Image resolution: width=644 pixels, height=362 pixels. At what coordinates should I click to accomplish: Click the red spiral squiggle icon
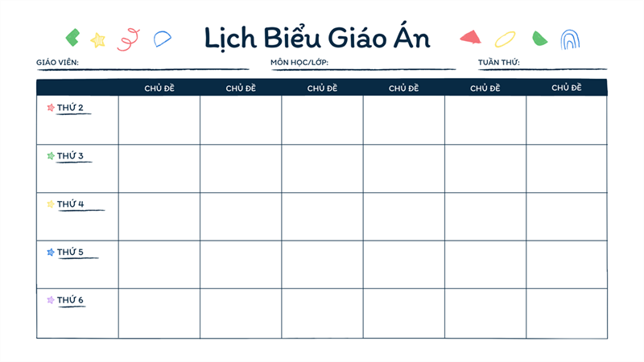click(129, 38)
